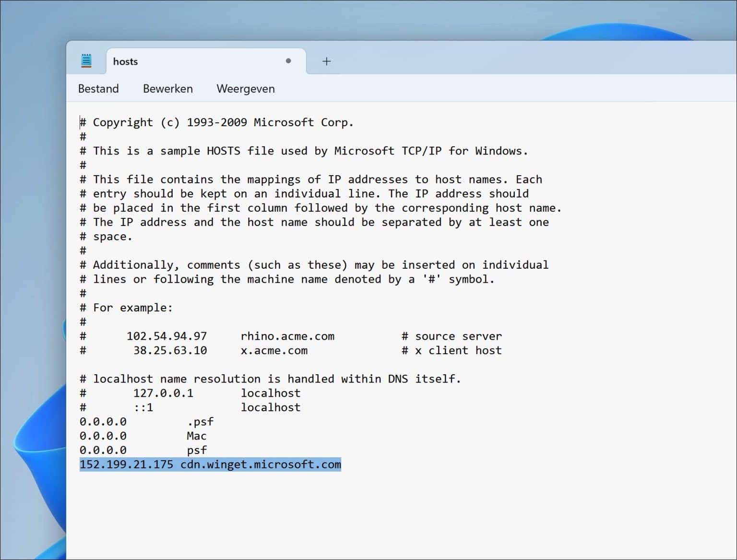Open a new tab with the plus icon
Viewport: 737px width, 560px height.
tap(326, 61)
